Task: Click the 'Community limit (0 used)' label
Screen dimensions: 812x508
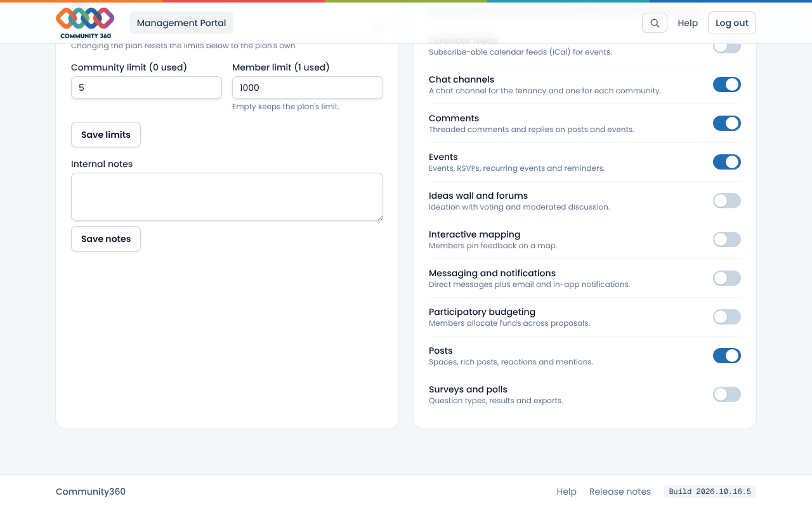Action: [129, 67]
